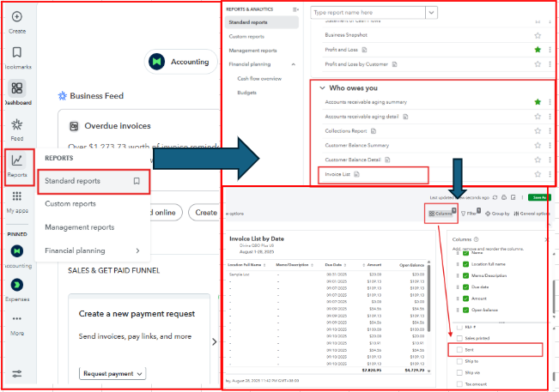Unstar Accounts receivable aging summary

pos(538,102)
